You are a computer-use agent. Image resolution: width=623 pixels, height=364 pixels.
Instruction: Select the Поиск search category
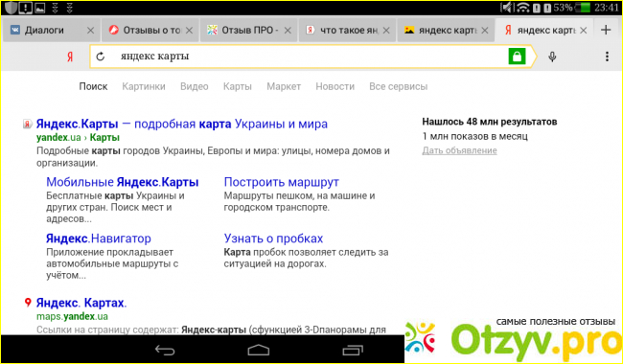coord(93,86)
